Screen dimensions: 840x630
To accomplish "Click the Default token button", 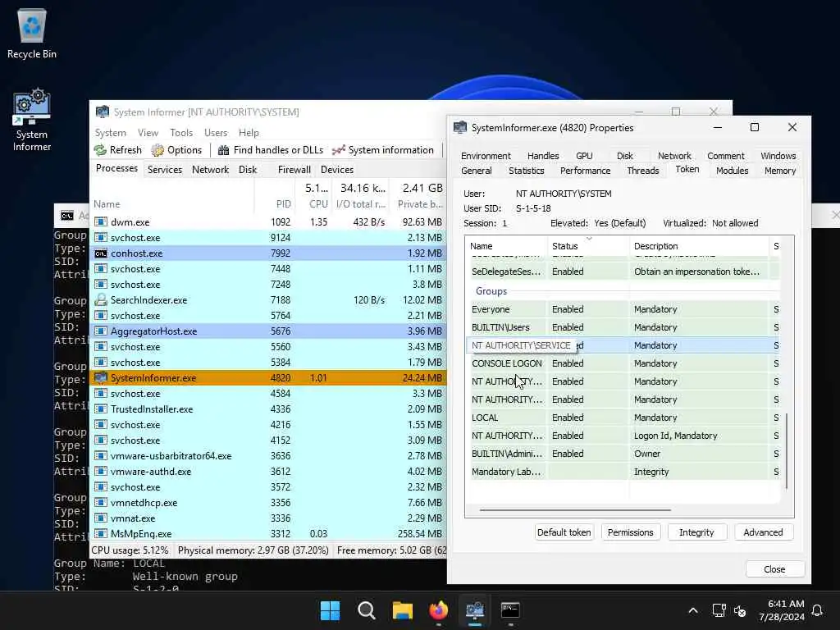I will pos(564,532).
